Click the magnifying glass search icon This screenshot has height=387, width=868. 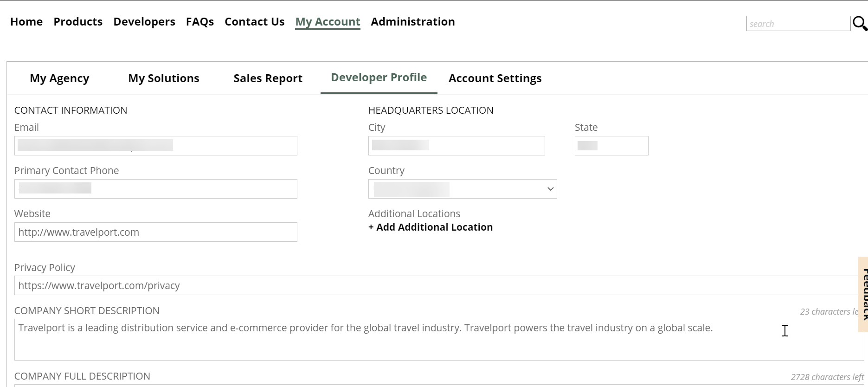[860, 24]
